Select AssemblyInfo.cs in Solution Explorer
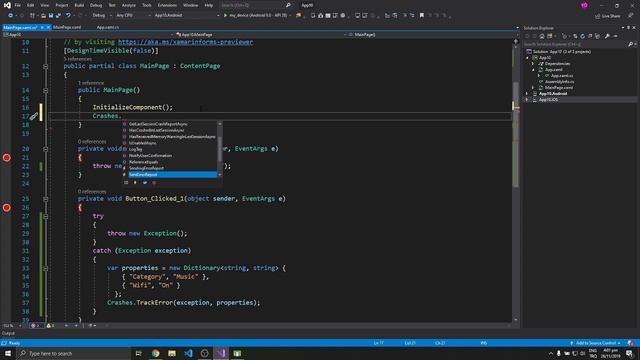The height and width of the screenshot is (360, 640). tap(559, 82)
